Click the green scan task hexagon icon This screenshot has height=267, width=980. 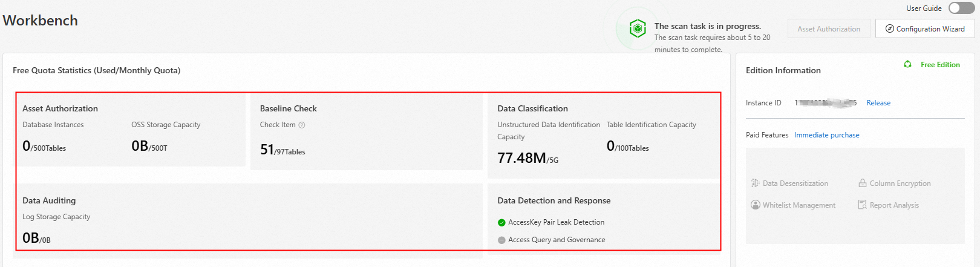(638, 28)
